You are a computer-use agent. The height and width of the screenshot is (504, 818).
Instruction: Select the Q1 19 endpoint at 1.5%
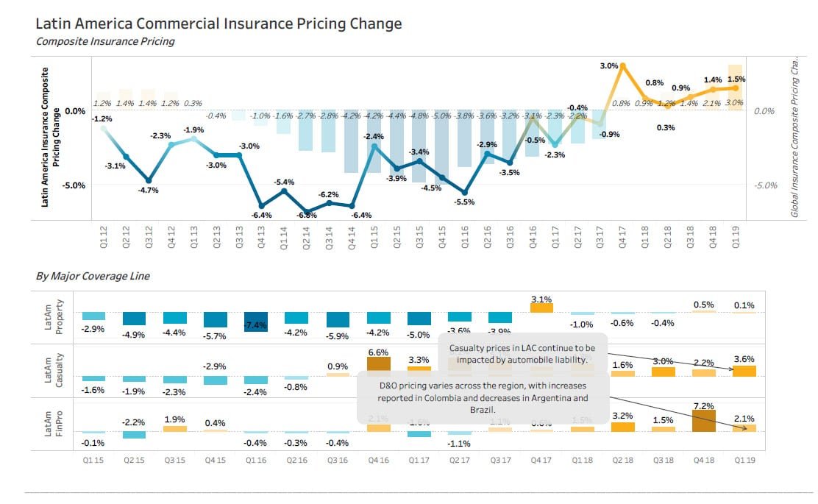click(x=735, y=88)
